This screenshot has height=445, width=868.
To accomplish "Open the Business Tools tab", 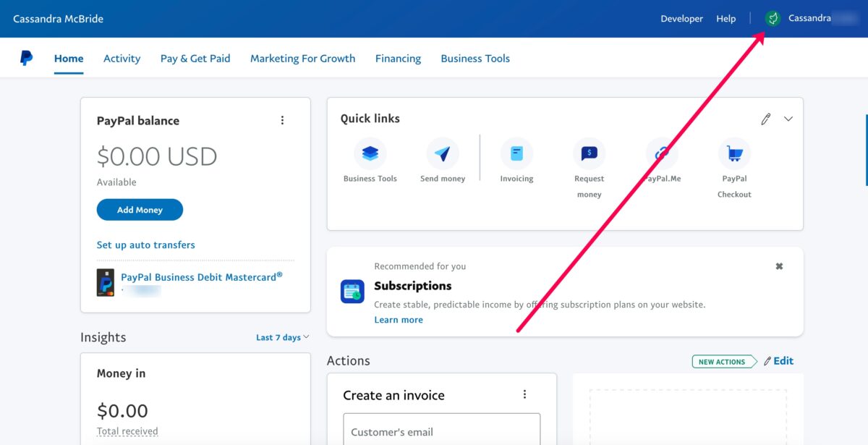I will point(475,59).
